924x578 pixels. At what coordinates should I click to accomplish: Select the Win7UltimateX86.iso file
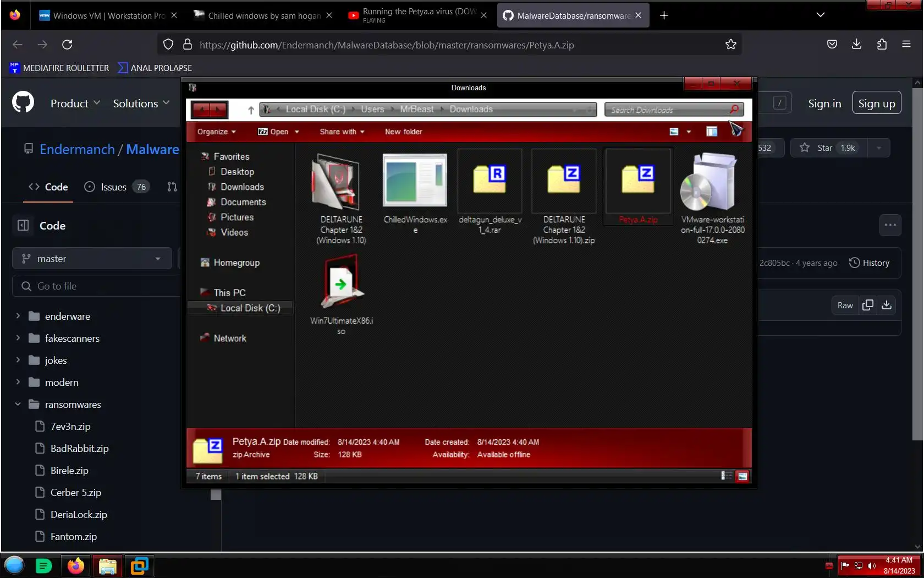(341, 295)
